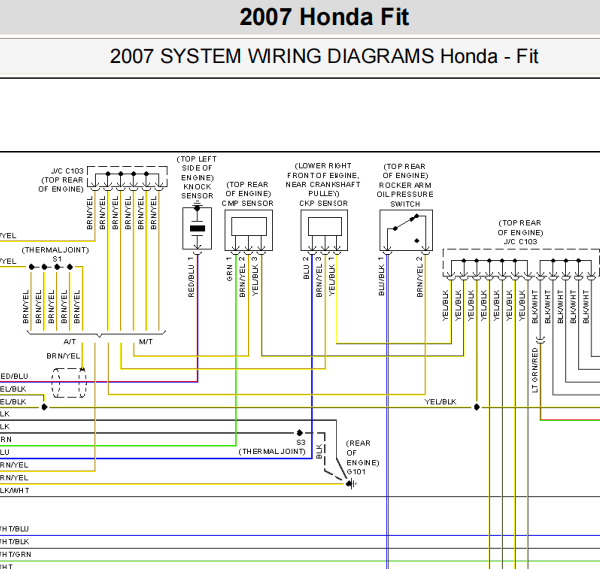Click the 'YEL/BLK' label on horizontal wire
This screenshot has height=569, width=600.
click(x=440, y=402)
